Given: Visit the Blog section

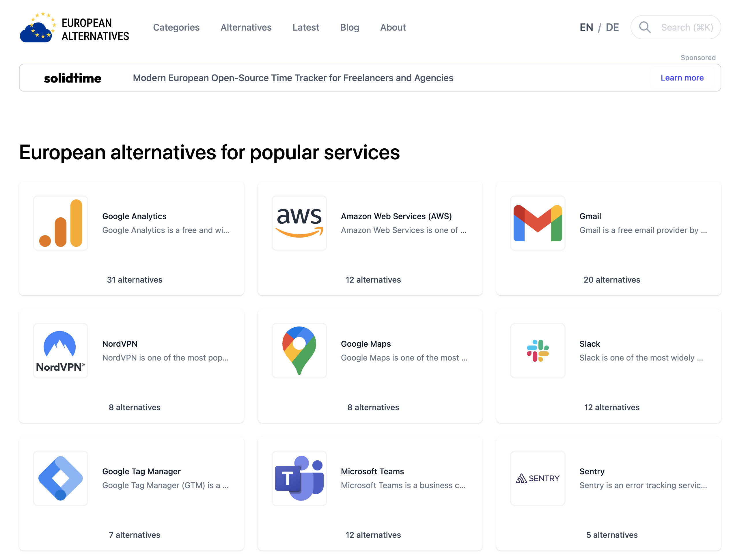Looking at the screenshot, I should [349, 28].
